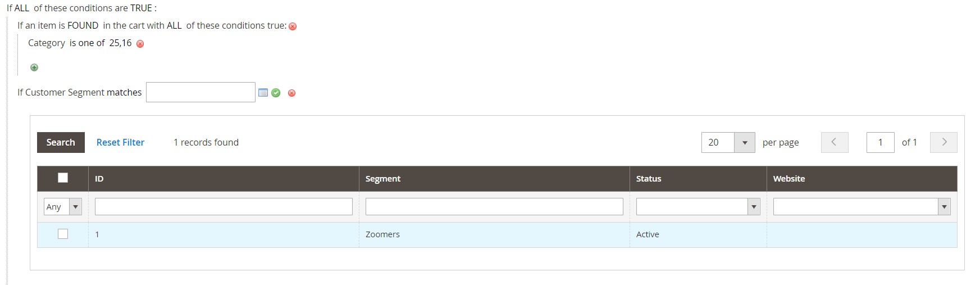Go to the next page of records
This screenshot has height=285, width=980.
pyautogui.click(x=943, y=142)
